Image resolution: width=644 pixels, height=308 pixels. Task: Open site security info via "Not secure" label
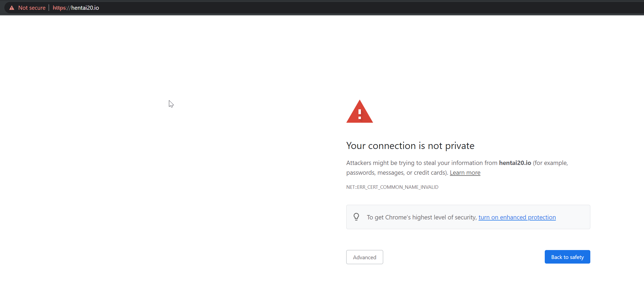pyautogui.click(x=32, y=8)
